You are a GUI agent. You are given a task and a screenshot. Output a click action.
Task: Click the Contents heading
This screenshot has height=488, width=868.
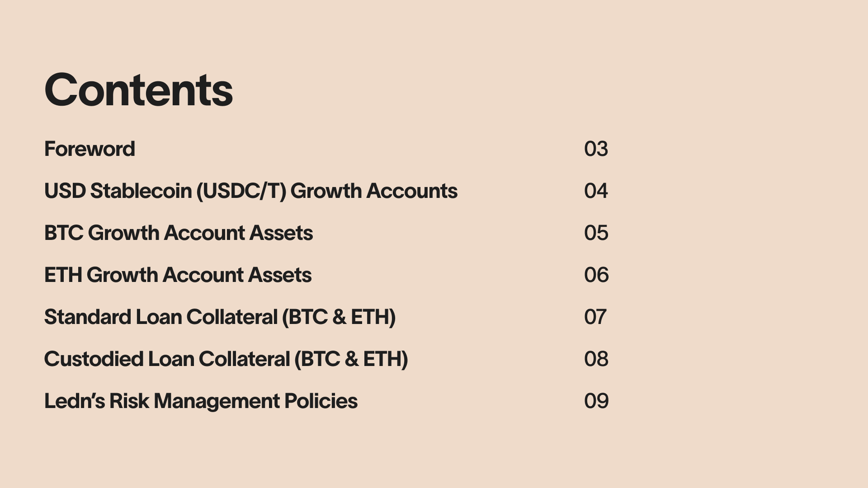tap(139, 90)
